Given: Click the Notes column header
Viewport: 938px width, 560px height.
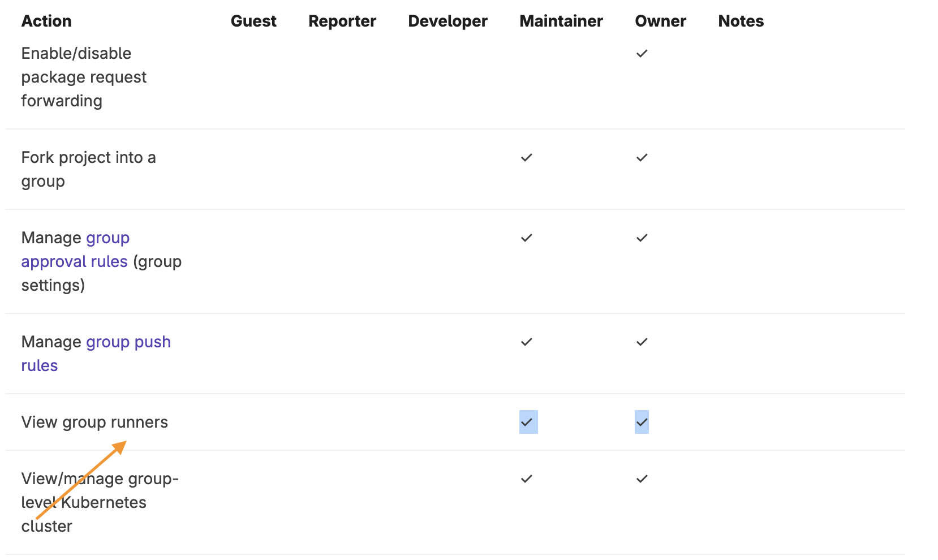Looking at the screenshot, I should pyautogui.click(x=741, y=21).
